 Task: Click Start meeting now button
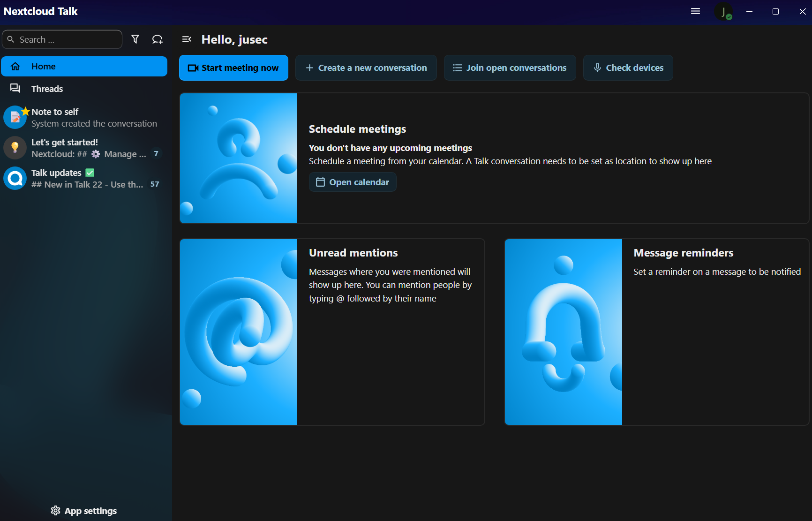tap(233, 68)
